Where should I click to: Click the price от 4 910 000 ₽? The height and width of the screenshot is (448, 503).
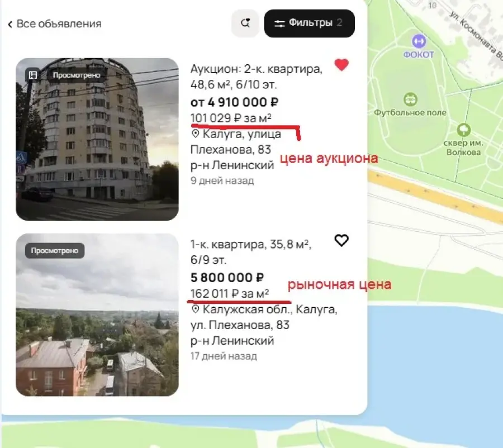[x=235, y=102]
